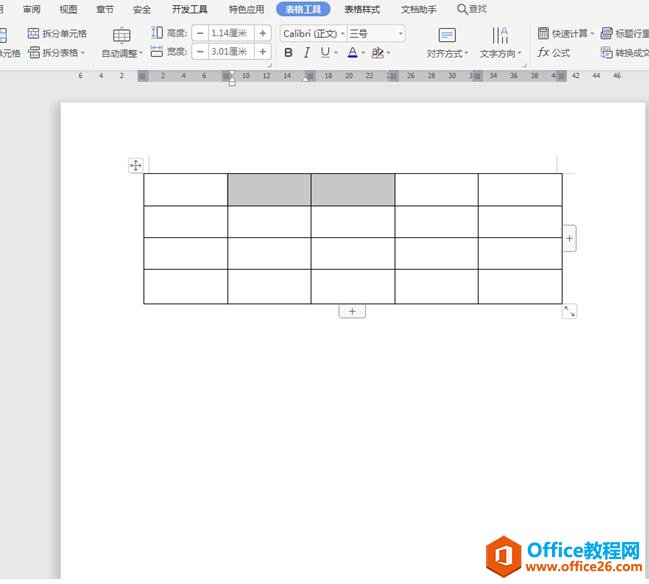Toggle underline formatting
The height and width of the screenshot is (584, 649).
coord(325,52)
